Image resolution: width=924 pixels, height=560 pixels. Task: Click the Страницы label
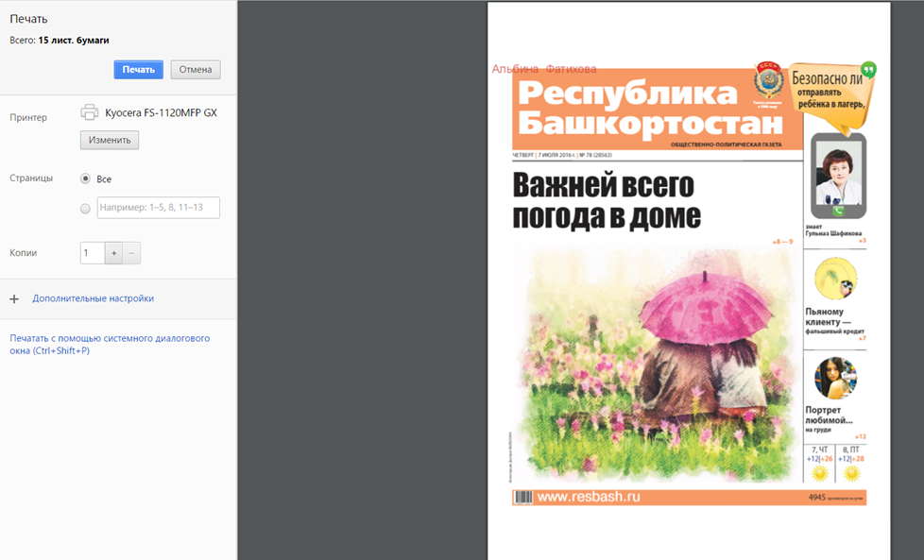(x=31, y=178)
